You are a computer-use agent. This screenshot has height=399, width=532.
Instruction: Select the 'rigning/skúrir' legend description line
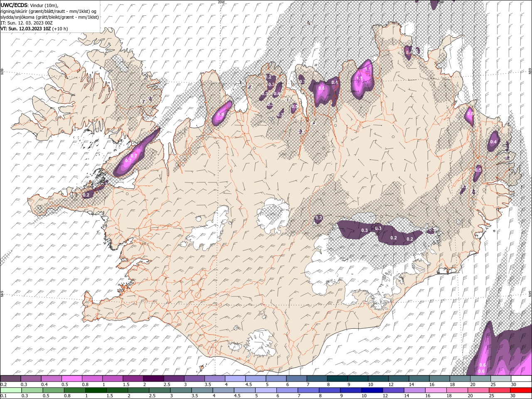coord(49,11)
